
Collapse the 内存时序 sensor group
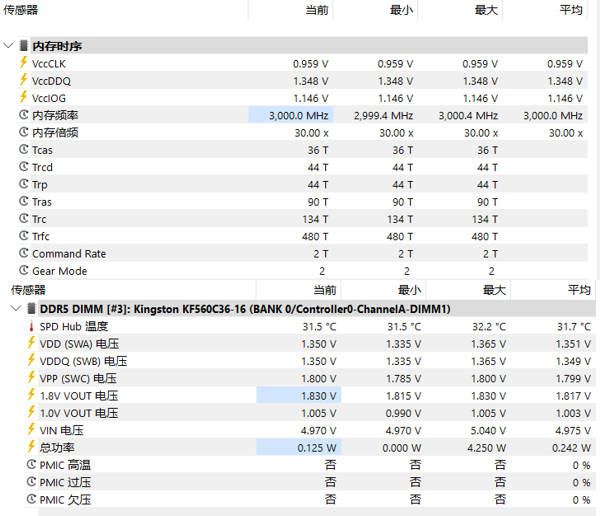(8, 46)
